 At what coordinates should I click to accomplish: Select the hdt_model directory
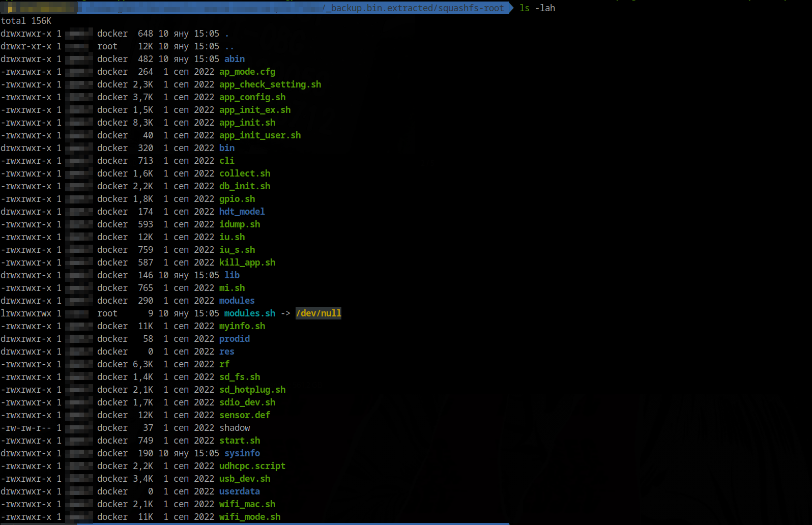[242, 212]
